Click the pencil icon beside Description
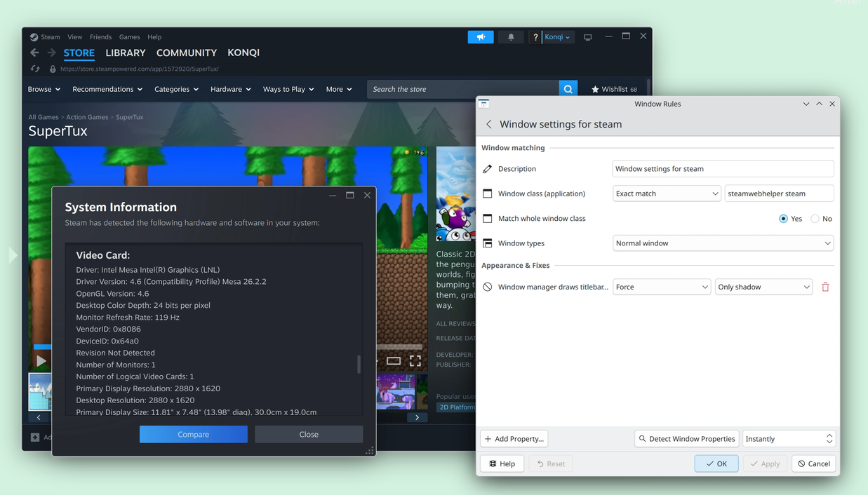This screenshot has height=495, width=868. pyautogui.click(x=488, y=169)
